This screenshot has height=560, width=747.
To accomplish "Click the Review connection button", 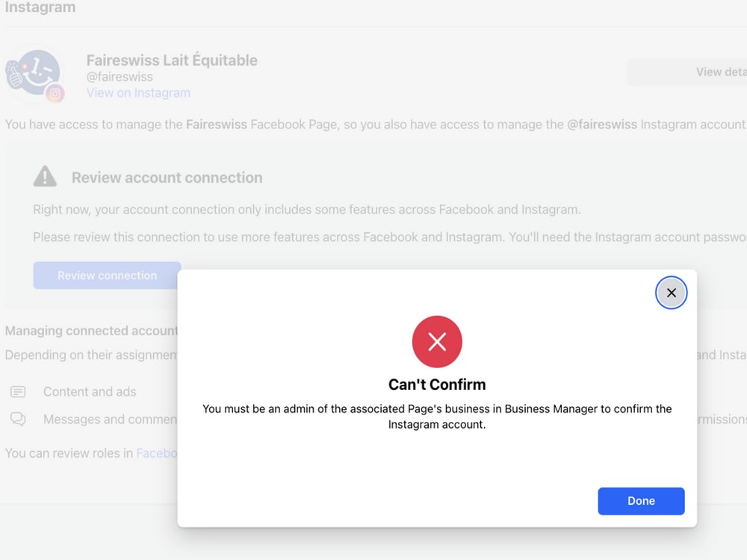I will pos(107,276).
